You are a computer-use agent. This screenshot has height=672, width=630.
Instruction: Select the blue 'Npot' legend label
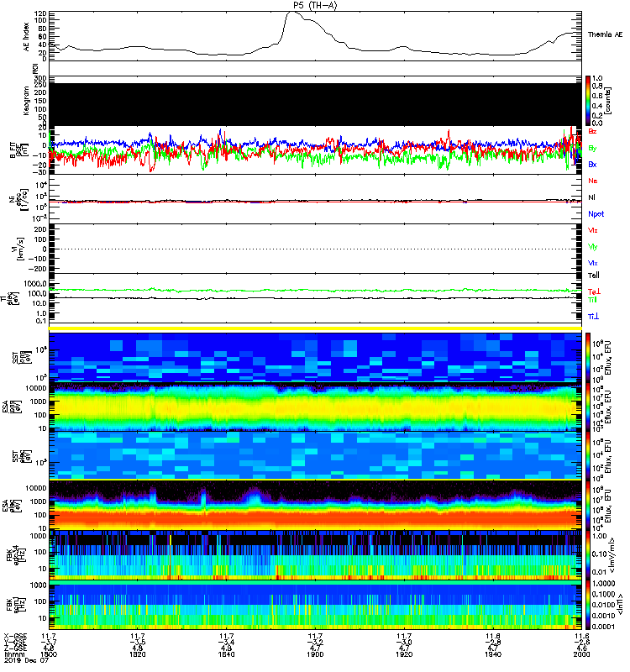[x=596, y=214]
